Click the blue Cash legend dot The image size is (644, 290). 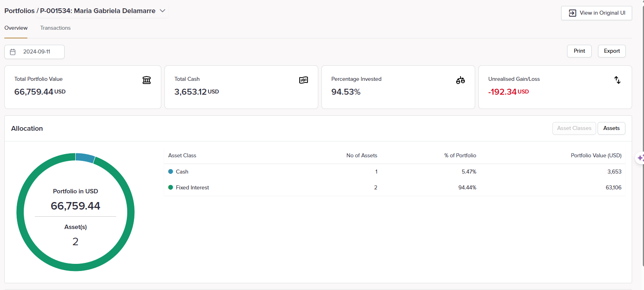click(x=171, y=172)
